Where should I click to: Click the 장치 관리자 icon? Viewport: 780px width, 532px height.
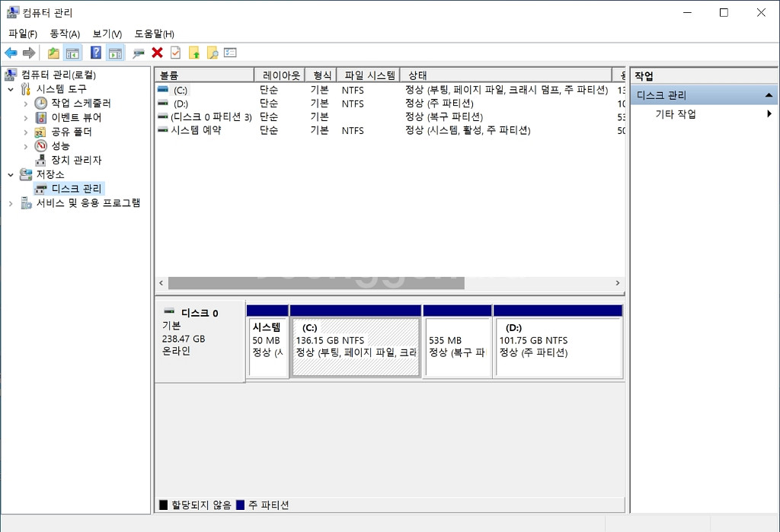click(41, 160)
